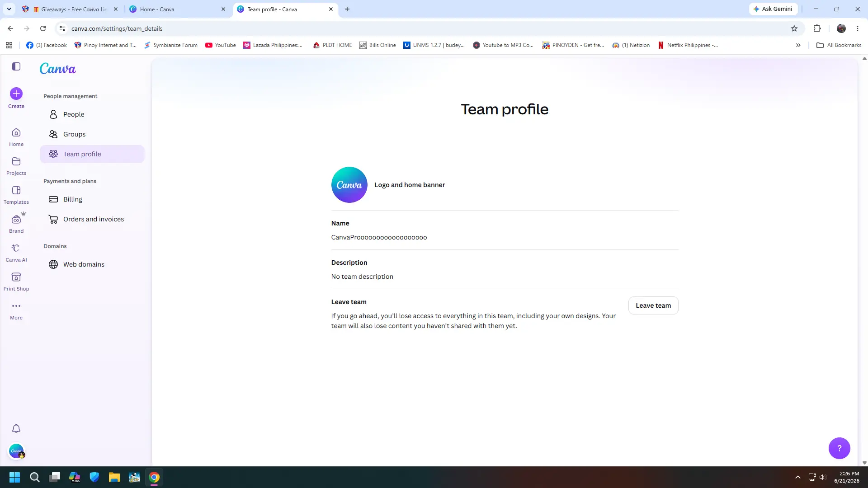This screenshot has height=488, width=868.
Task: Reload the current page
Action: (43, 28)
